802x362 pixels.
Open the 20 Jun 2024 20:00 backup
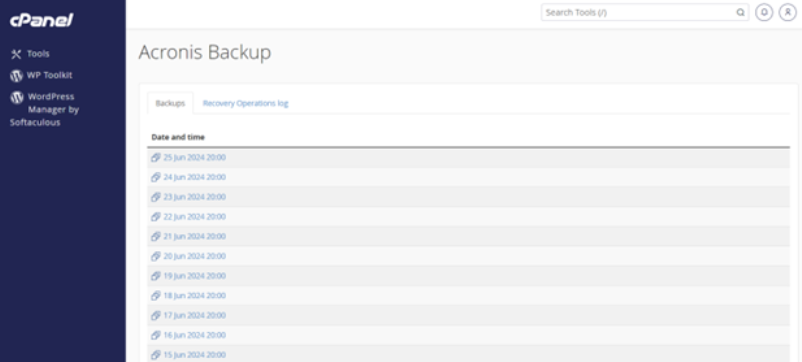tap(194, 256)
